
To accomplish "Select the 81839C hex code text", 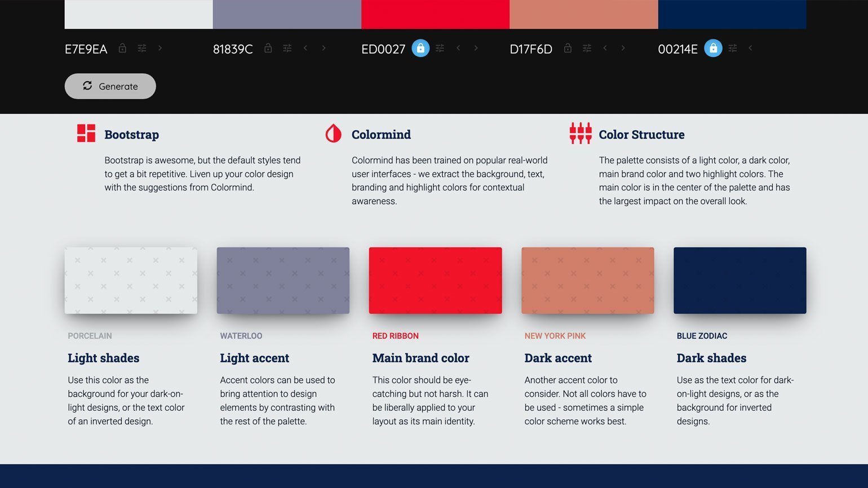I will click(233, 49).
